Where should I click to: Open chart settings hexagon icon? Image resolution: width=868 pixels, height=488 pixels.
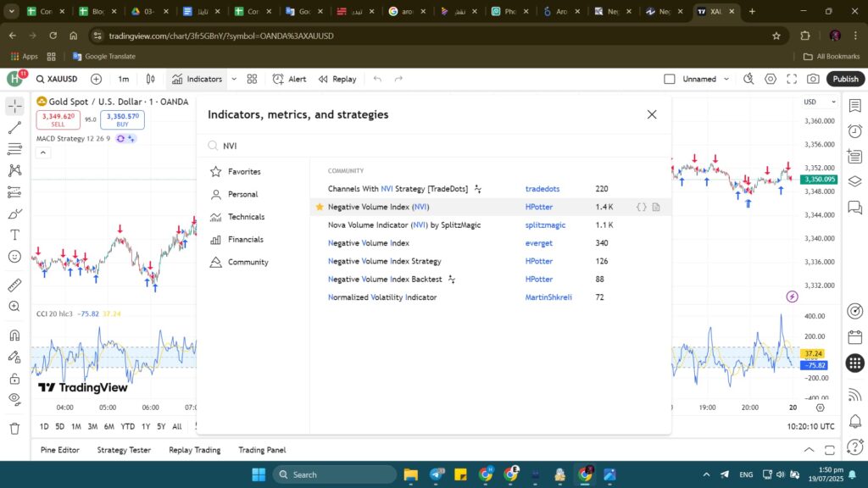(770, 79)
